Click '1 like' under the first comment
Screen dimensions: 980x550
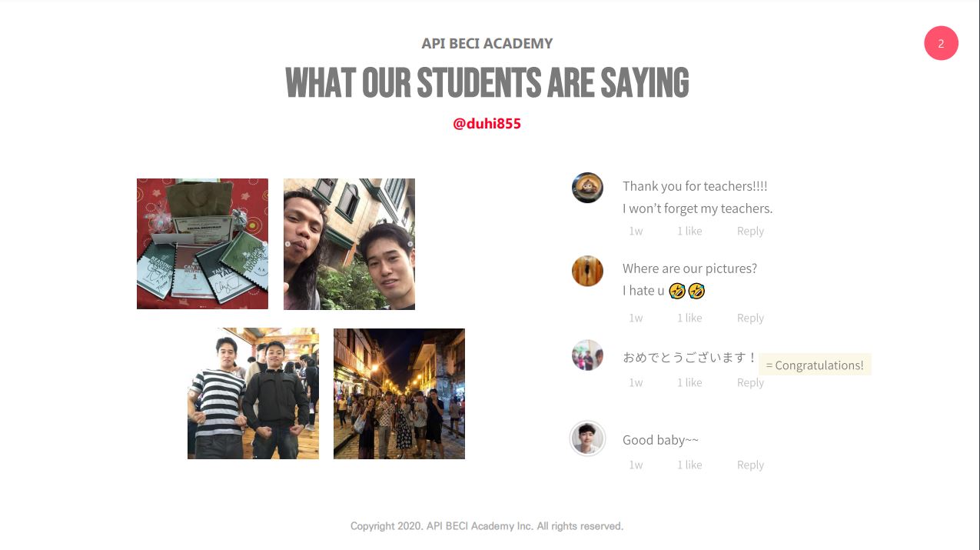click(689, 231)
